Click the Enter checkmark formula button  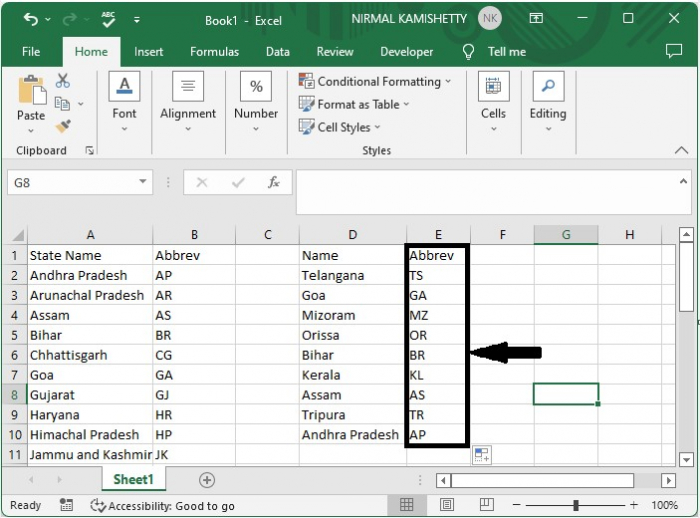pyautogui.click(x=238, y=182)
